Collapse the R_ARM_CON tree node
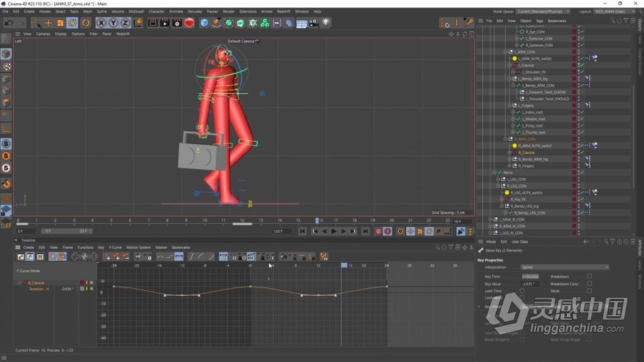The width and height of the screenshot is (644, 362). pyautogui.click(x=506, y=139)
